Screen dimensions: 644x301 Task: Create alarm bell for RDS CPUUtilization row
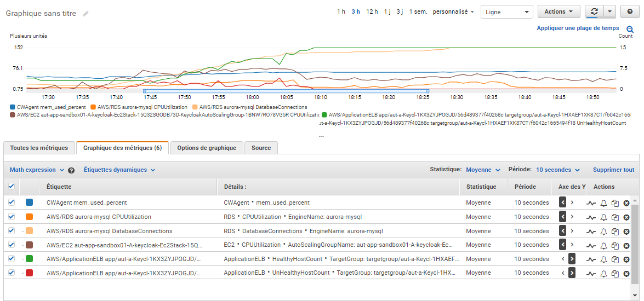(x=603, y=217)
